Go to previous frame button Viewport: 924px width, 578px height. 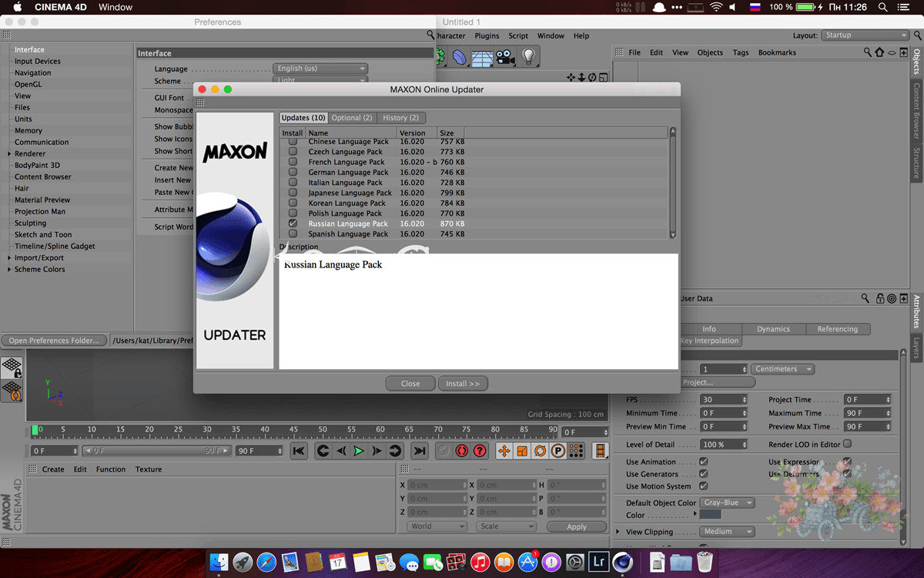341,451
